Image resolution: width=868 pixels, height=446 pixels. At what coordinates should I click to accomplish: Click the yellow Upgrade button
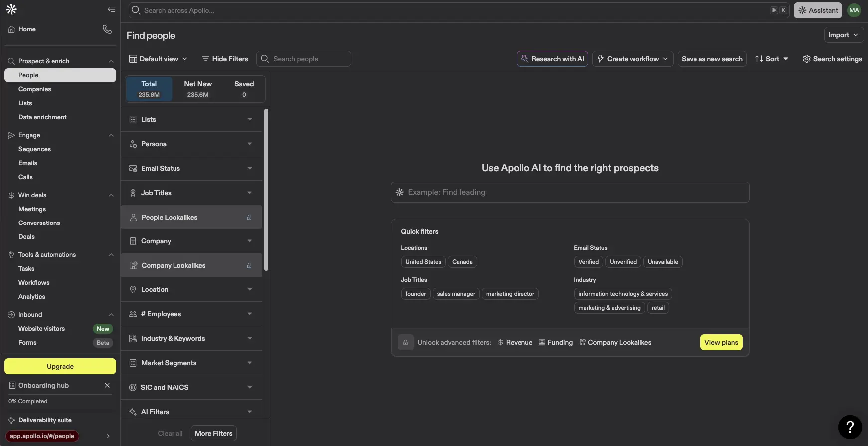60,366
